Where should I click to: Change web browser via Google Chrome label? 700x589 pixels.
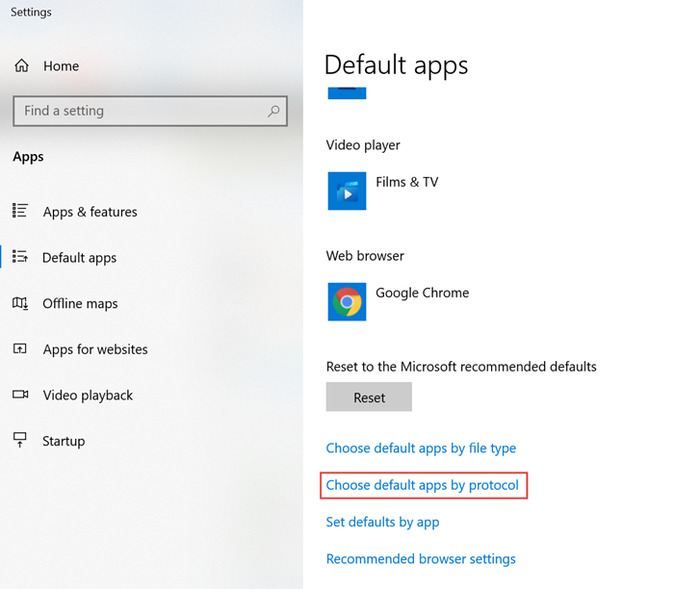(422, 293)
